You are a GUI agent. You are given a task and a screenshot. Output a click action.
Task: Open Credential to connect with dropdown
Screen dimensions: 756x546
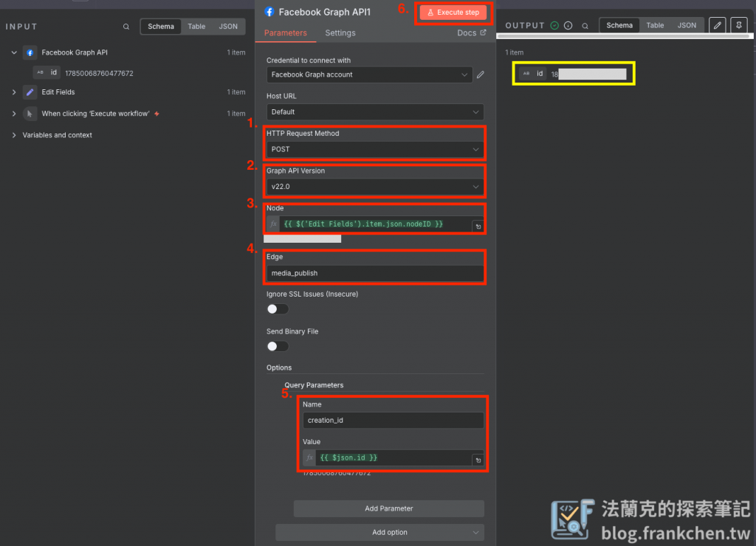click(x=369, y=75)
